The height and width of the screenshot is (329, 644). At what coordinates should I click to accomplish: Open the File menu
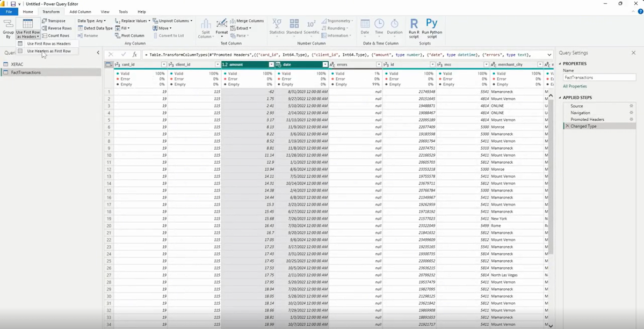[x=9, y=12]
